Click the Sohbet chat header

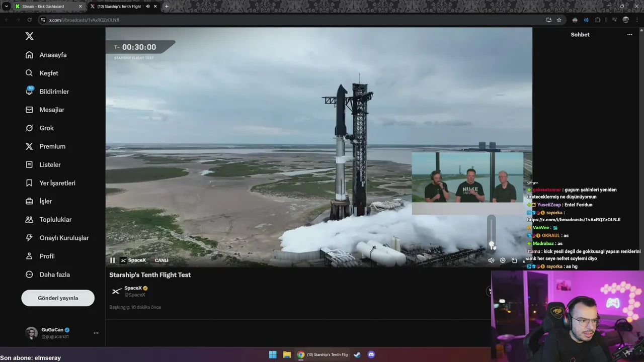pyautogui.click(x=580, y=35)
